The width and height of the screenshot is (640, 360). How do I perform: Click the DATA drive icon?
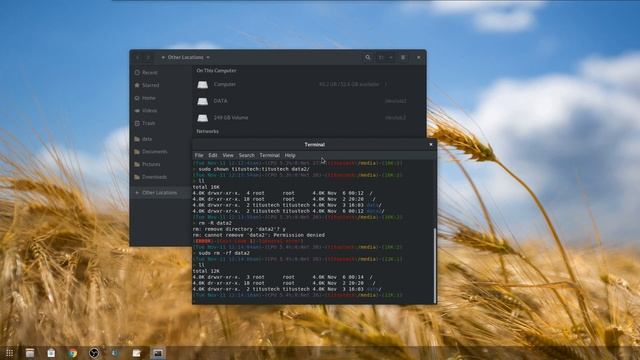click(202, 101)
